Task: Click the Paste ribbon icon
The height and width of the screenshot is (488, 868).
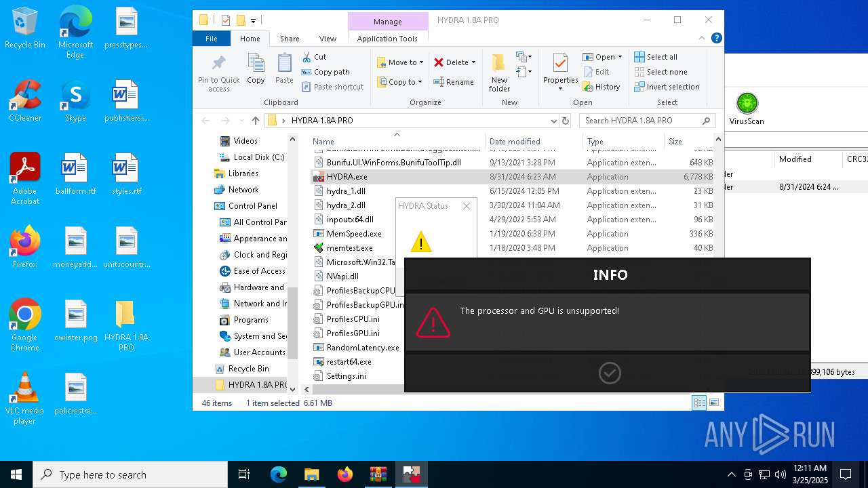Action: point(284,70)
